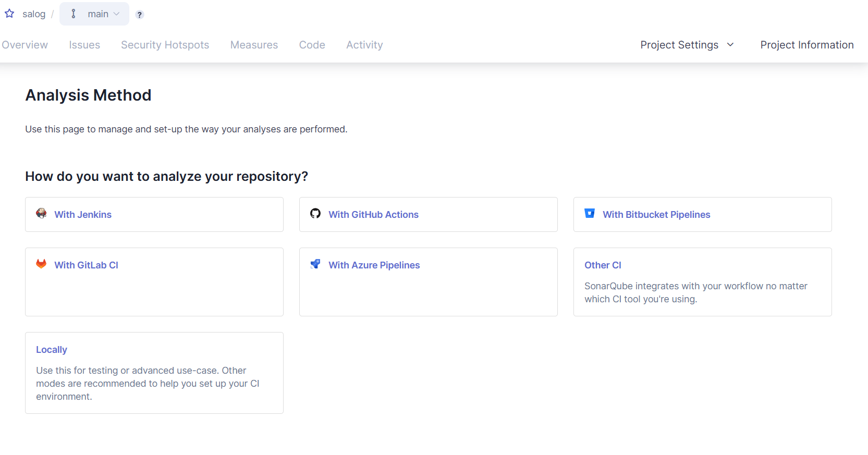Click the GitLab logo icon
The width and height of the screenshot is (868, 455).
(41, 264)
